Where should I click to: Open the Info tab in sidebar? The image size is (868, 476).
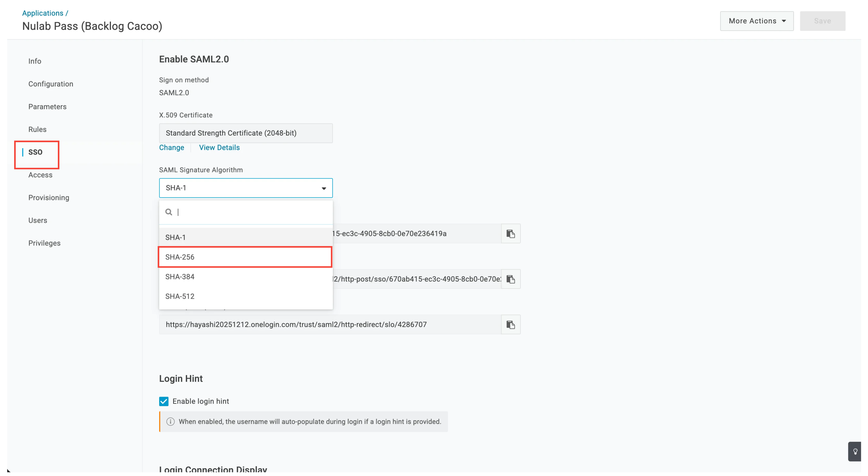pos(35,61)
